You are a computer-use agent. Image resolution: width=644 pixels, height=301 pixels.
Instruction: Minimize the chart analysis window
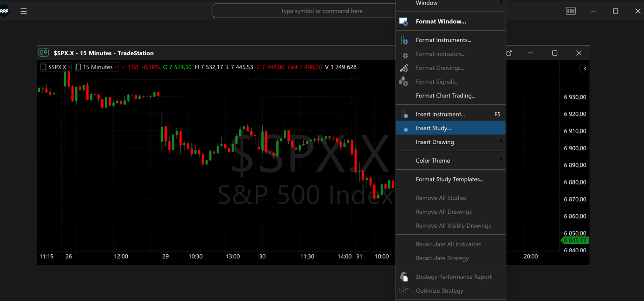tap(531, 53)
